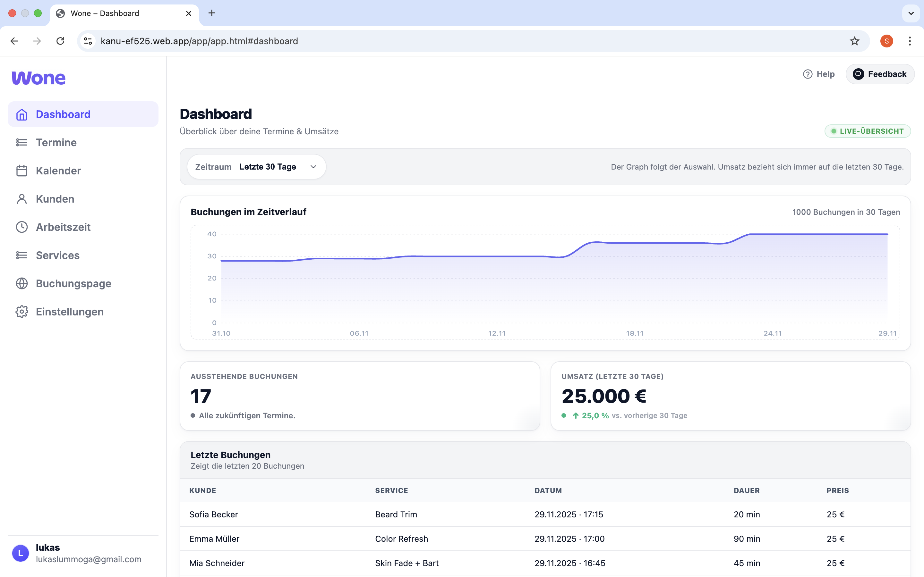Select the Arbeitszeit clock icon
The image size is (924, 577).
pyautogui.click(x=21, y=227)
